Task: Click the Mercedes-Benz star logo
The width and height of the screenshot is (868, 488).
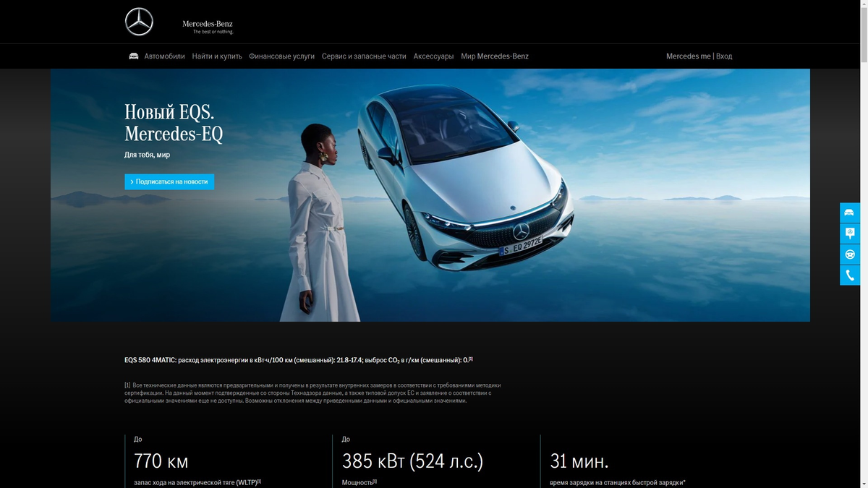Action: click(x=139, y=22)
